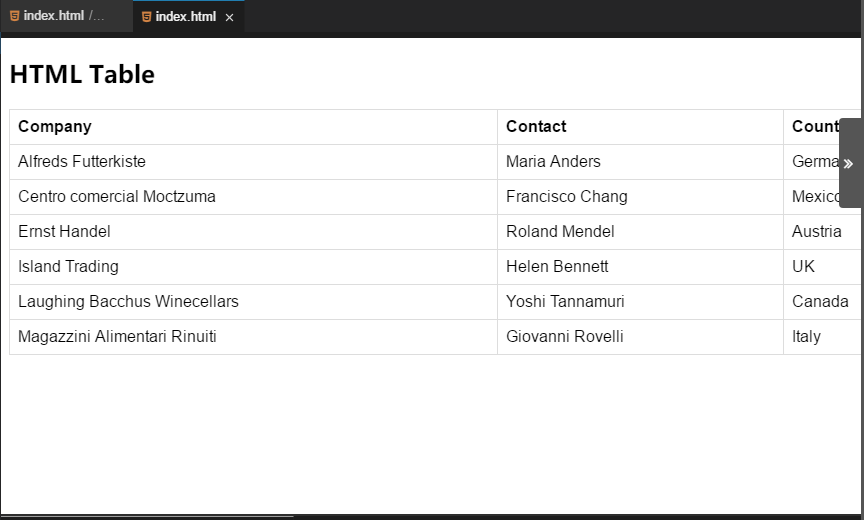Click the Company column header
Screen dimensions: 864x520
click(253, 127)
